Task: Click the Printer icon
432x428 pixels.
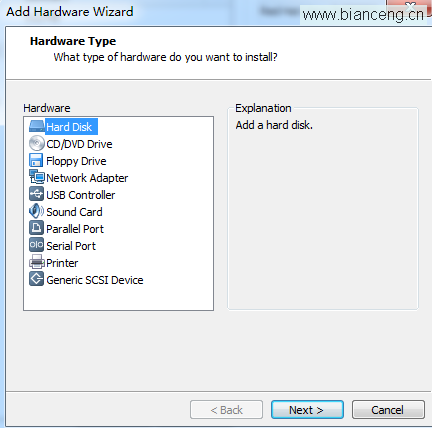Action: (x=37, y=262)
